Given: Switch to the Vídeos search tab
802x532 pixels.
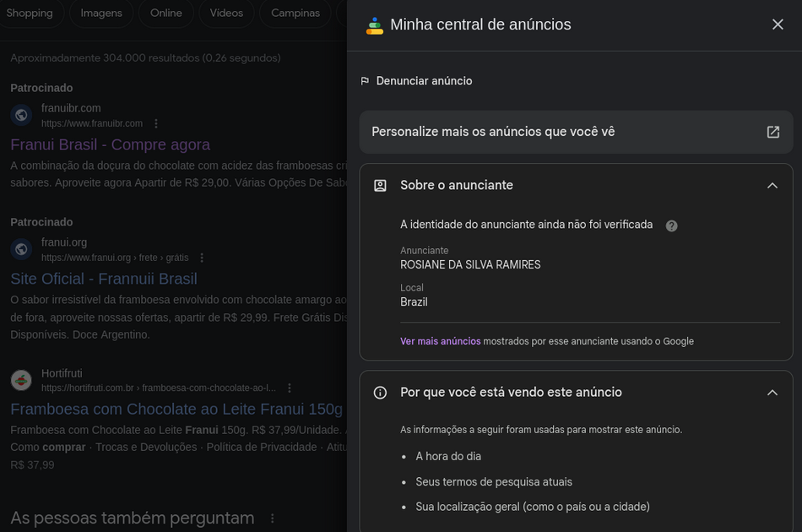Looking at the screenshot, I should [x=226, y=13].
